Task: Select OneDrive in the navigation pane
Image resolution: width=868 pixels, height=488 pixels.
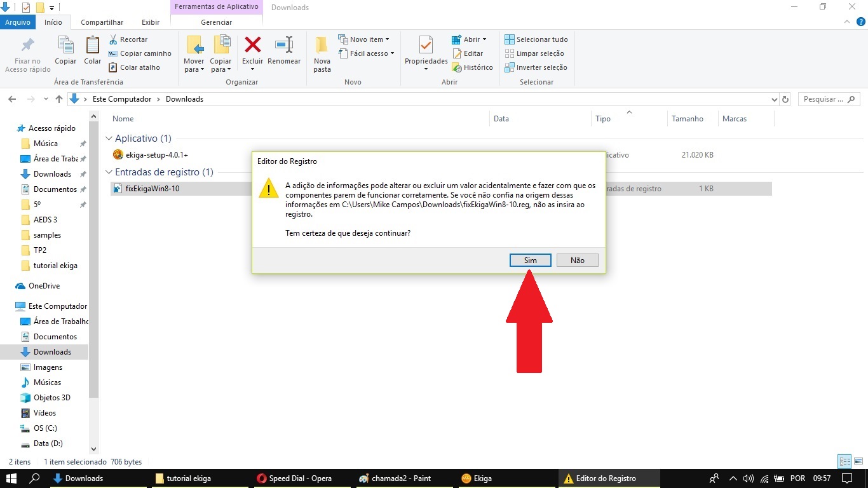Action: (44, 286)
